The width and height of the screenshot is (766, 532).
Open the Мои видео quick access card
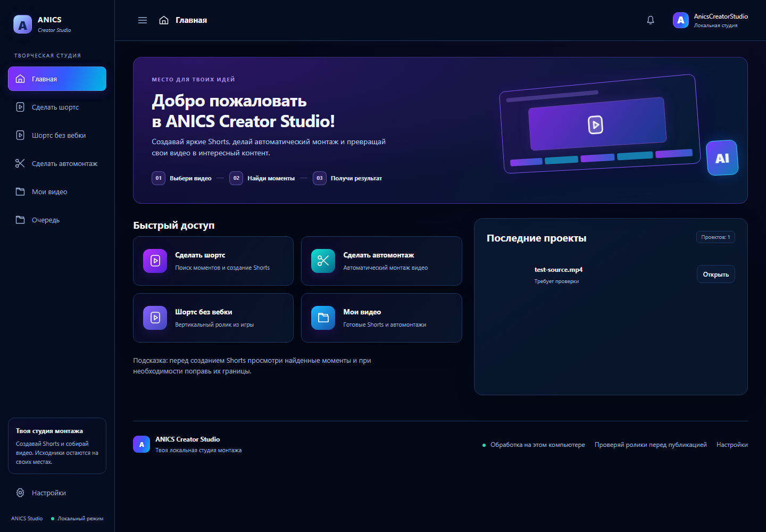click(x=381, y=318)
